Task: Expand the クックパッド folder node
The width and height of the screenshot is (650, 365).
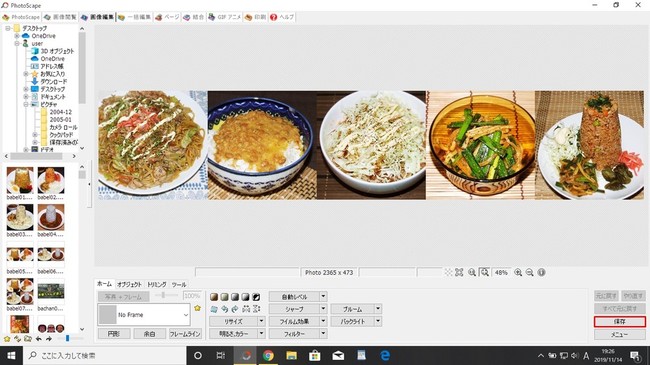Action: pyautogui.click(x=35, y=135)
